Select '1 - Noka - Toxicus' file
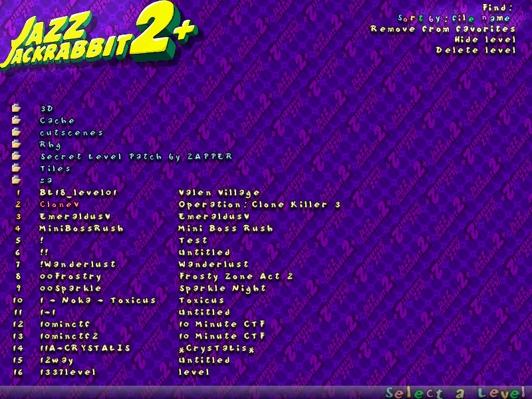The height and width of the screenshot is (399, 532). [x=98, y=301]
